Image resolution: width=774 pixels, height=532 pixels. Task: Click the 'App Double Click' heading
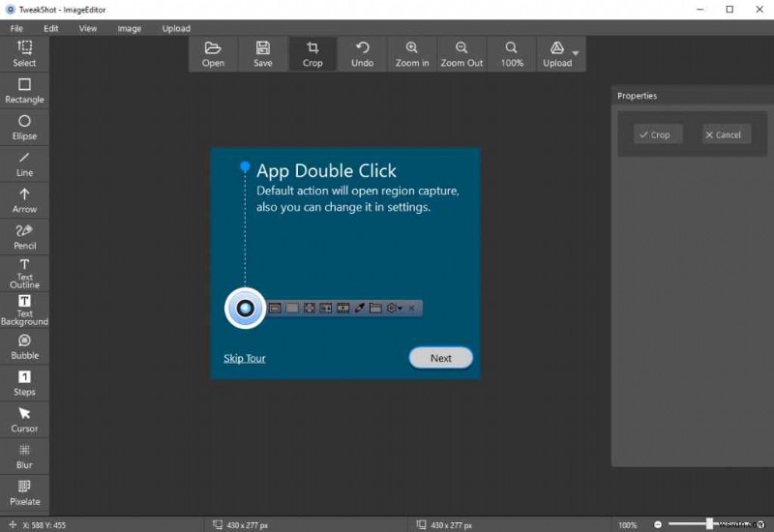tap(326, 171)
